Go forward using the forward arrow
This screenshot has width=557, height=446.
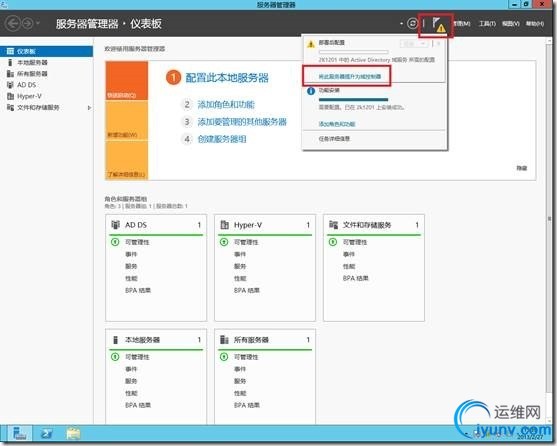(27, 23)
